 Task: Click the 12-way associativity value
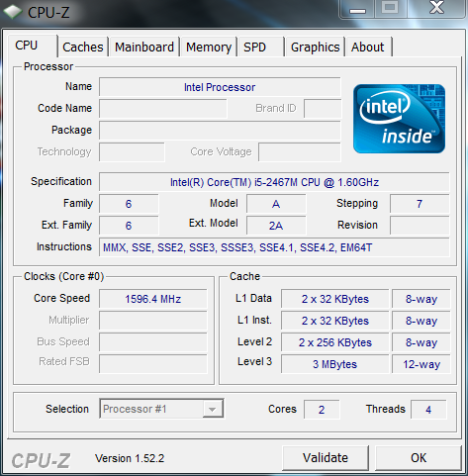point(421,364)
